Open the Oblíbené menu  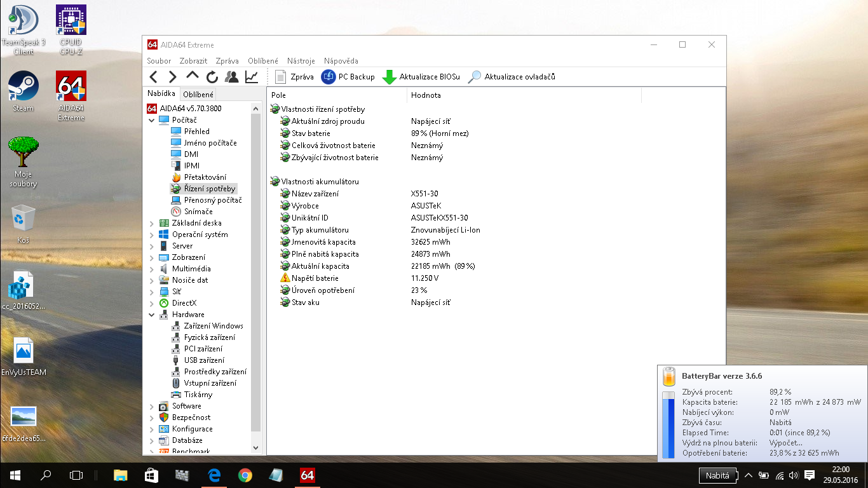point(263,61)
